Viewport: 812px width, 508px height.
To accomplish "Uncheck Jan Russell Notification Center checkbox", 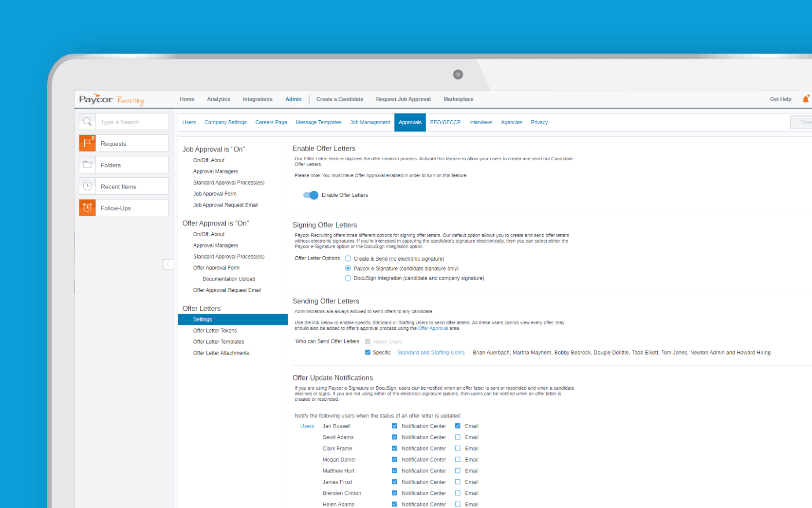I will [394, 426].
